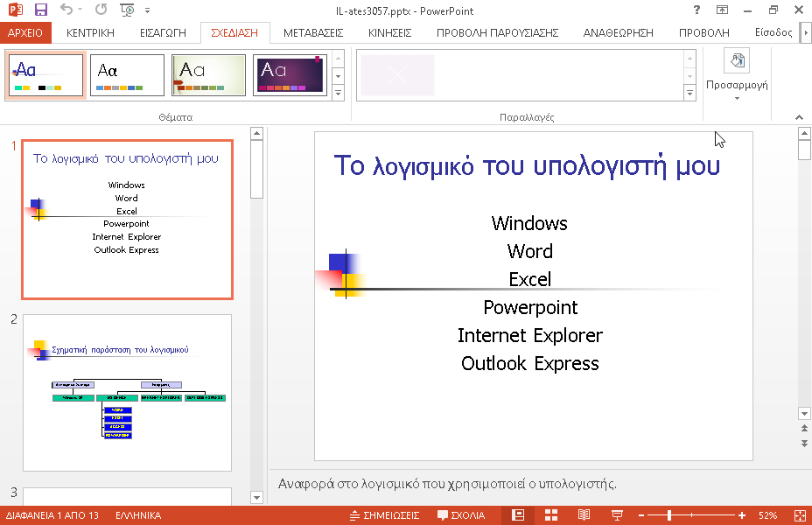The image size is (812, 525).
Task: Switch to the ΚΕΝΤΡΙΚΗ tab
Action: coord(90,32)
